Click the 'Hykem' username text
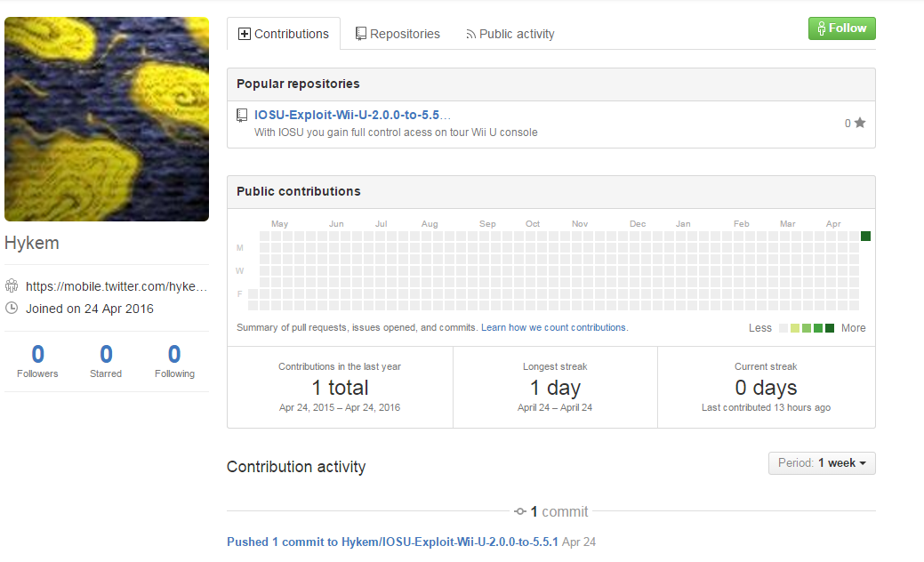924x562 pixels. (32, 243)
